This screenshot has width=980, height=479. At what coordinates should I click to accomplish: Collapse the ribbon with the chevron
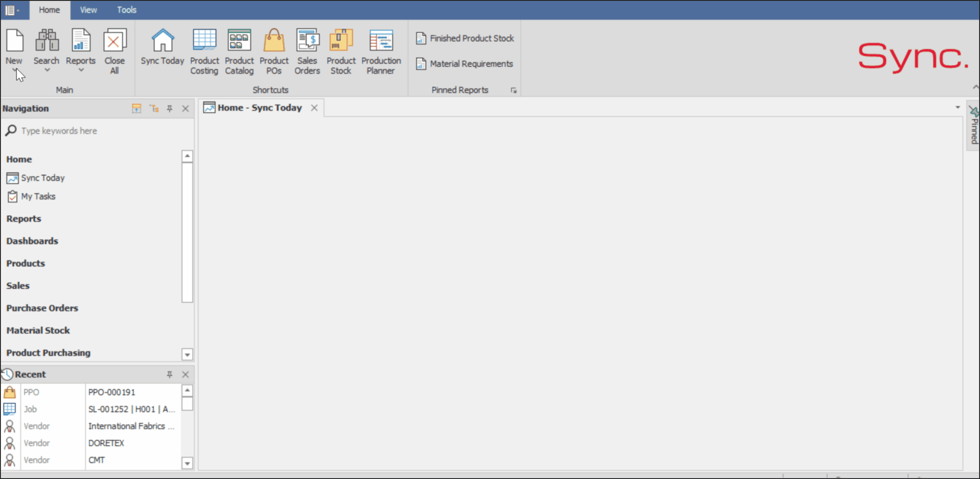(x=975, y=87)
